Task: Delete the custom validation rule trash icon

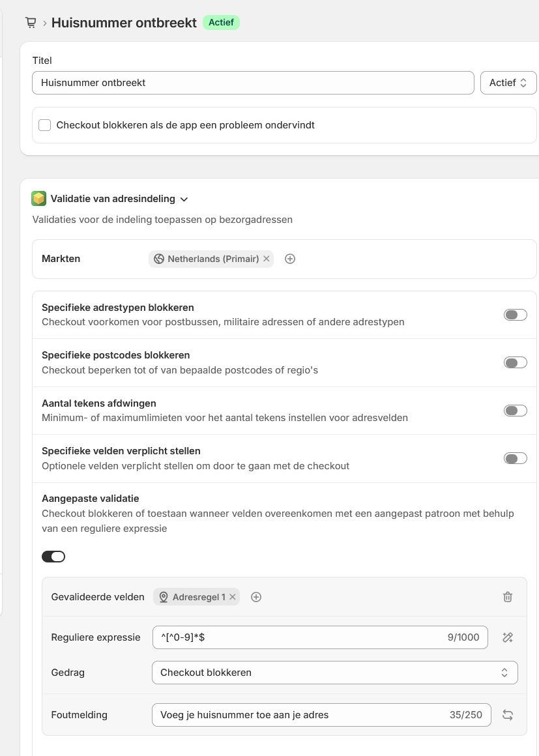Action: 508,597
